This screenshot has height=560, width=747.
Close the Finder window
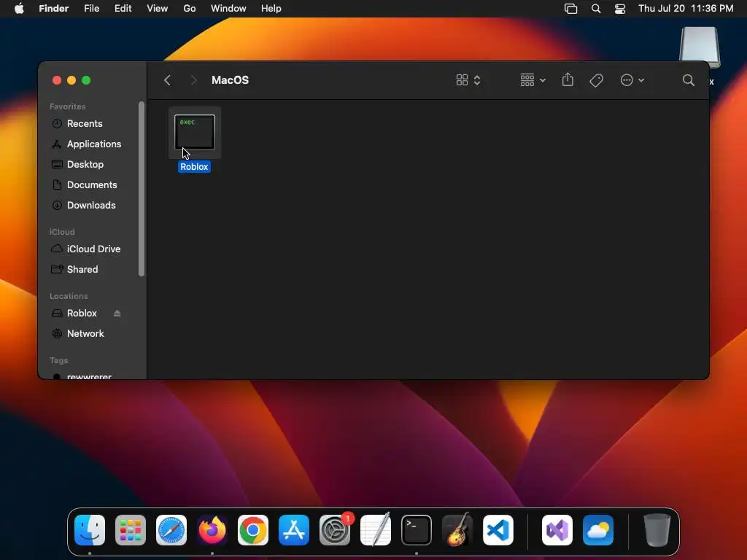[x=57, y=80]
